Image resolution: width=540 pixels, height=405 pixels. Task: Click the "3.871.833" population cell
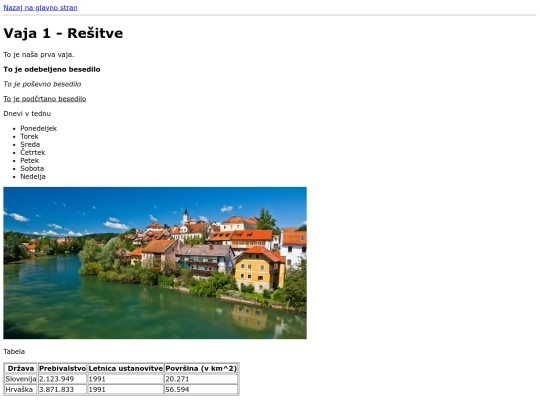[62, 390]
